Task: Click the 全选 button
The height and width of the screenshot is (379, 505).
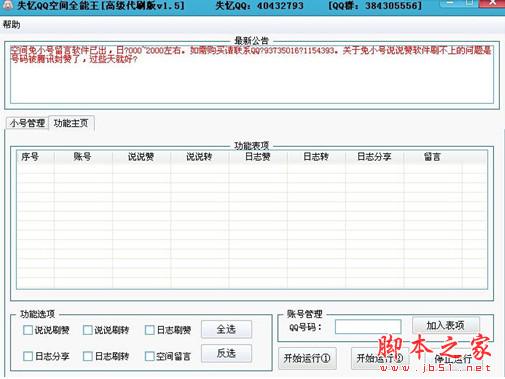Action: pyautogui.click(x=226, y=329)
